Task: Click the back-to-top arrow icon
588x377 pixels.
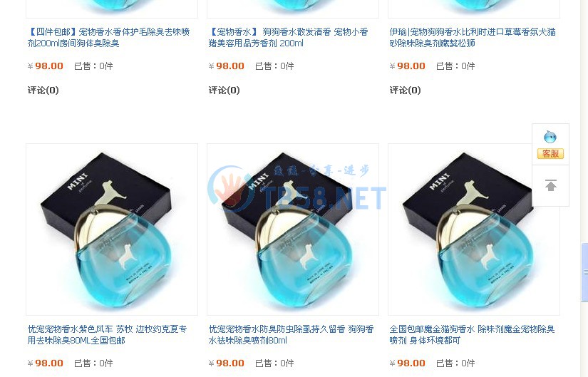Action: (x=550, y=185)
